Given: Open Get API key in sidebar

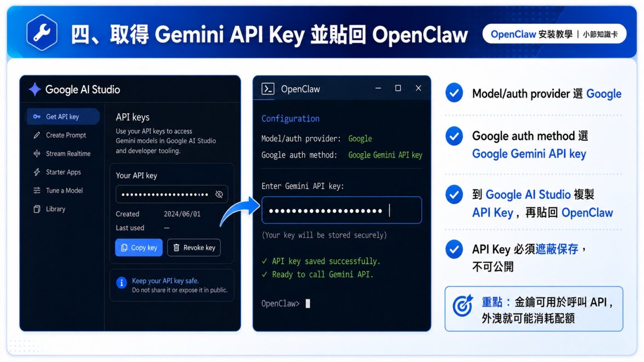Looking at the screenshot, I should click(63, 117).
